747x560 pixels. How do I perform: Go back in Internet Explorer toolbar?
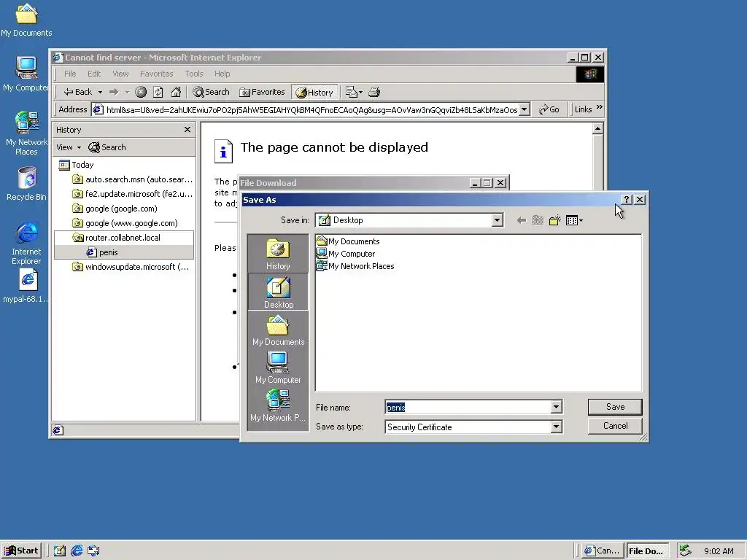77,92
